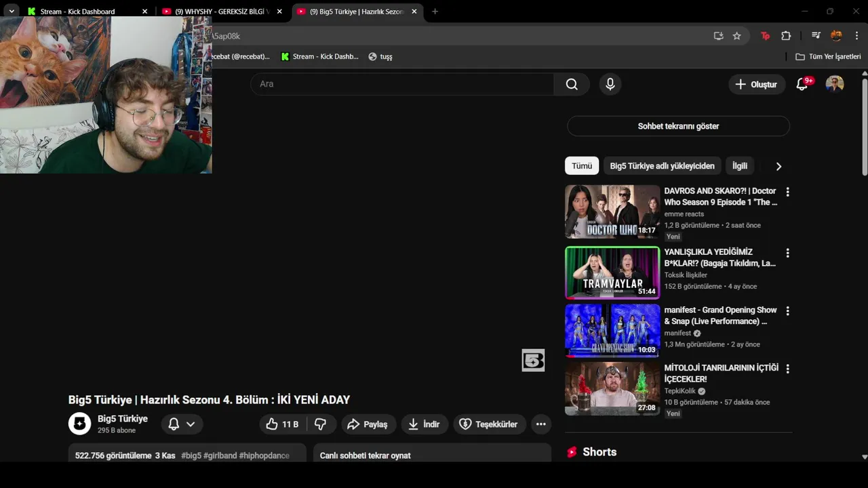
Task: Click the #girlband hashtag
Action: click(220, 455)
